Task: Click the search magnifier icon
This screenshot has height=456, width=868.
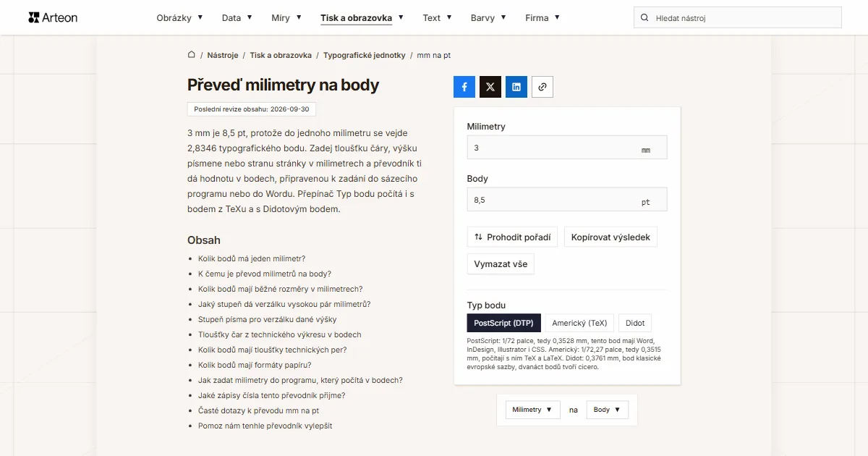Action: pos(644,17)
